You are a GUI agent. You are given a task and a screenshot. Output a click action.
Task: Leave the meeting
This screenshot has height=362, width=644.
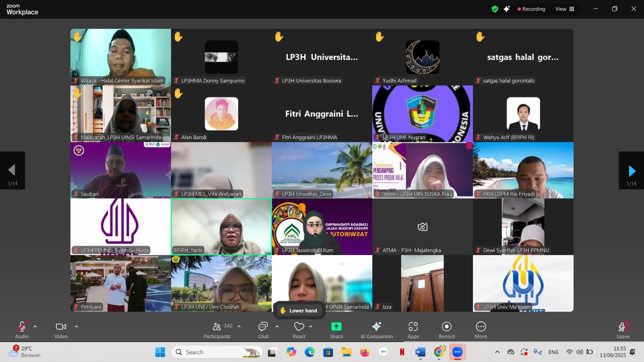623,330
